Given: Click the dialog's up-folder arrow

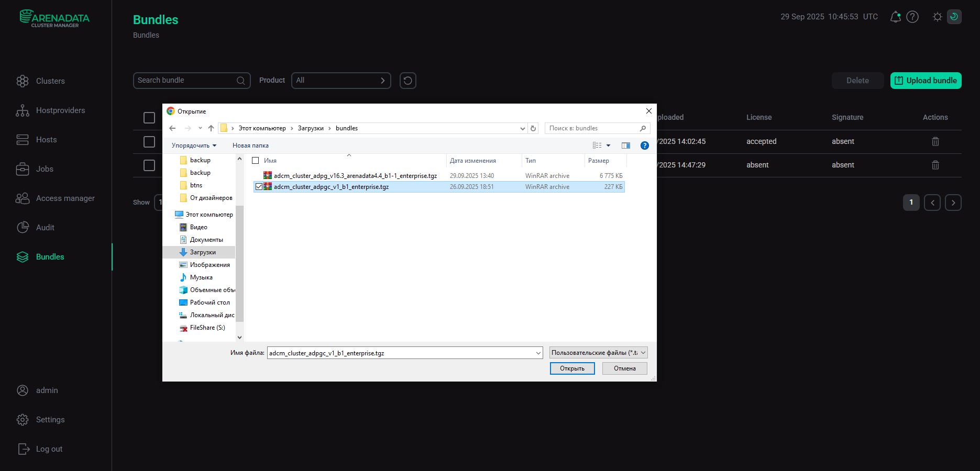Looking at the screenshot, I should [x=211, y=128].
